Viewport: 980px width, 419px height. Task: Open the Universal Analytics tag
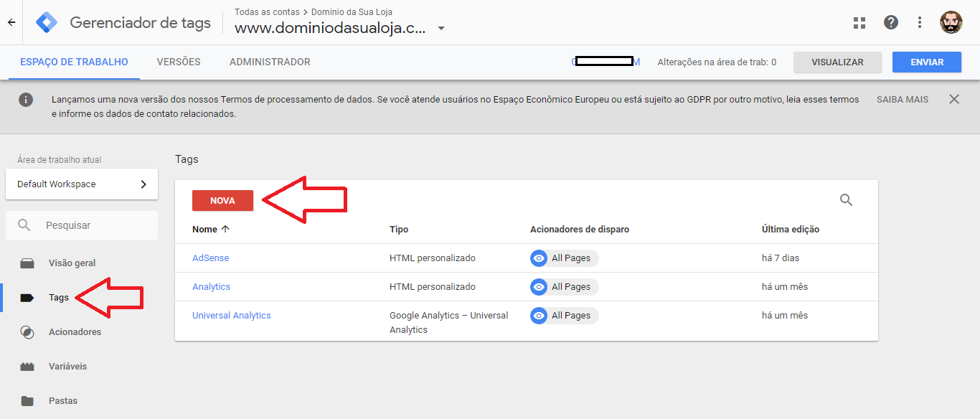[232, 316]
